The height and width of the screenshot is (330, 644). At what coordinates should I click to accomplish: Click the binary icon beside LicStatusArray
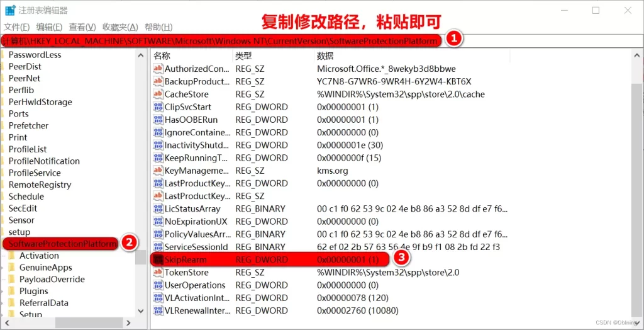tap(158, 208)
